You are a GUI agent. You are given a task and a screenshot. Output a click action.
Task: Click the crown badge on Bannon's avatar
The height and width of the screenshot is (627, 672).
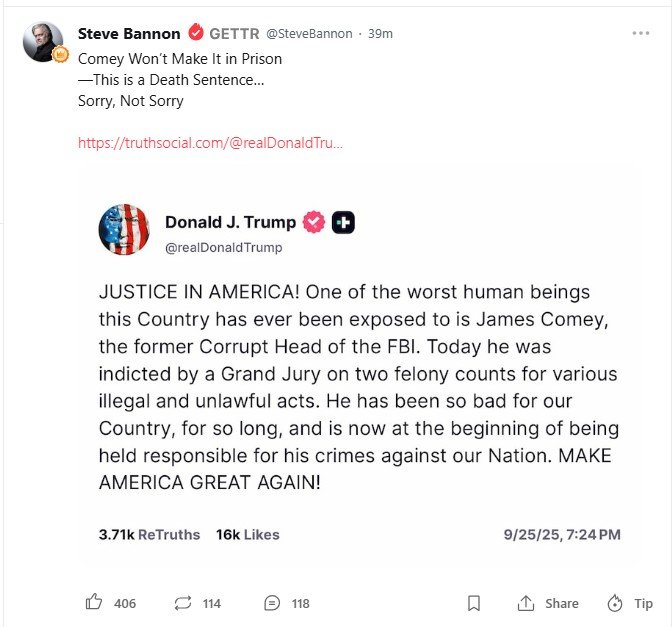(60, 54)
